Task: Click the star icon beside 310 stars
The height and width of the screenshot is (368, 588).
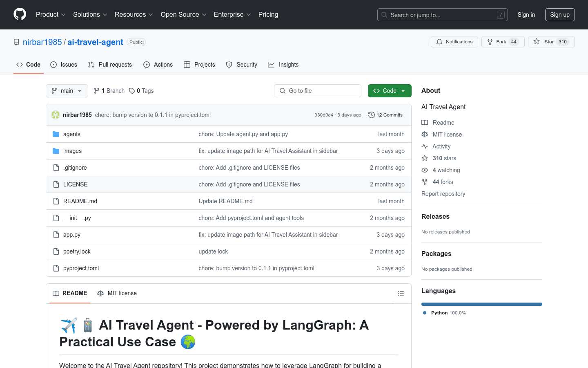Action: point(425,158)
